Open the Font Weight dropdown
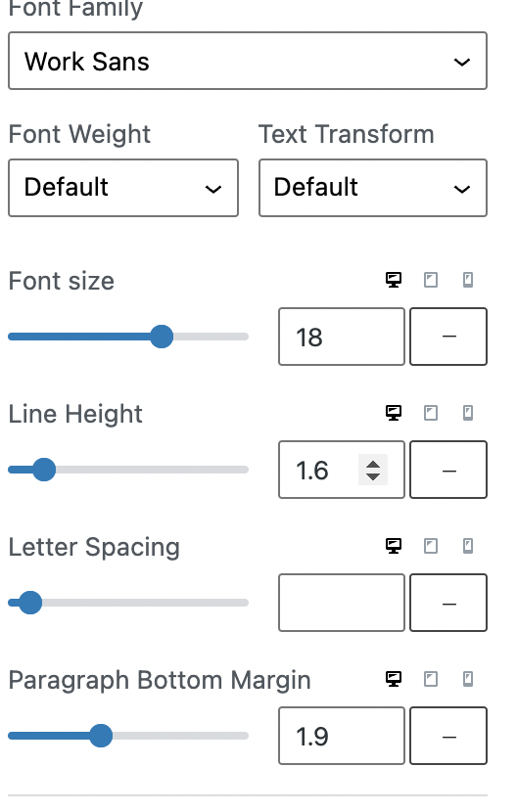 123,188
